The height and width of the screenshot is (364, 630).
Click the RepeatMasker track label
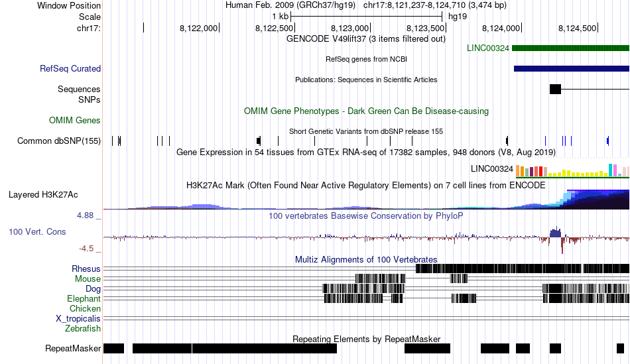coord(73,348)
